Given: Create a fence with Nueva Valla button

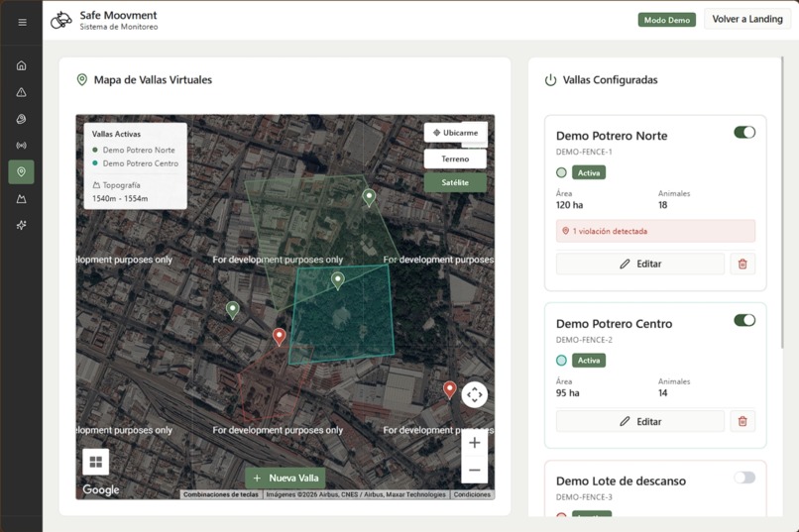Looking at the screenshot, I should 285,479.
